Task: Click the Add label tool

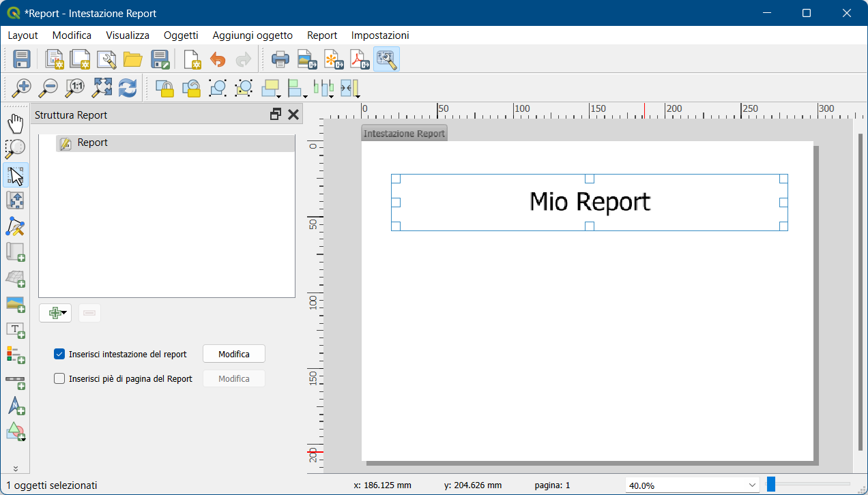Action: pos(15,330)
